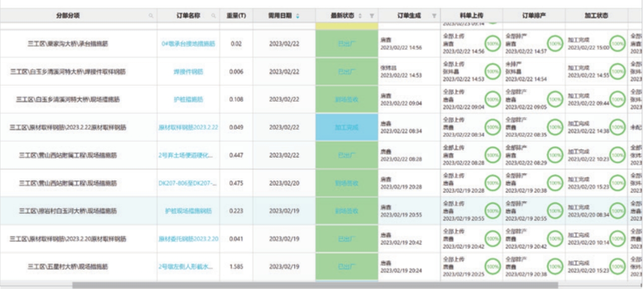This screenshot has height=289, width=644.
Task: Click blue 加工完成 status cell
Action: pyautogui.click(x=346, y=127)
